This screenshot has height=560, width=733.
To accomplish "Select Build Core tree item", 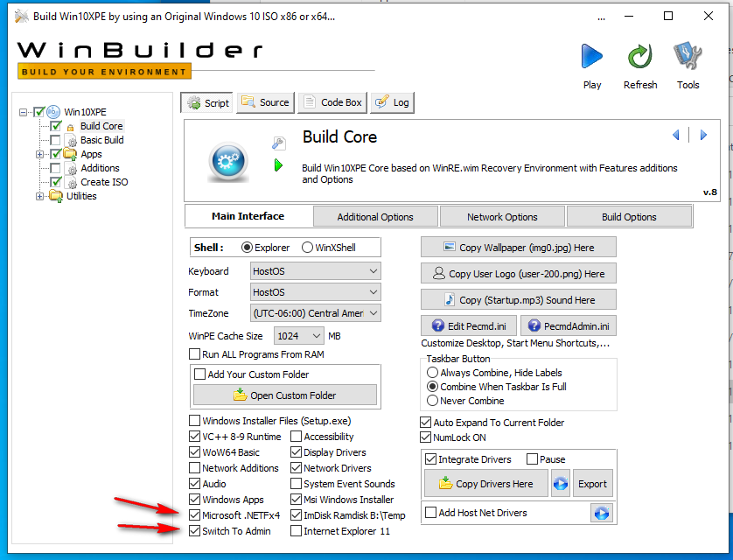I will click(101, 126).
